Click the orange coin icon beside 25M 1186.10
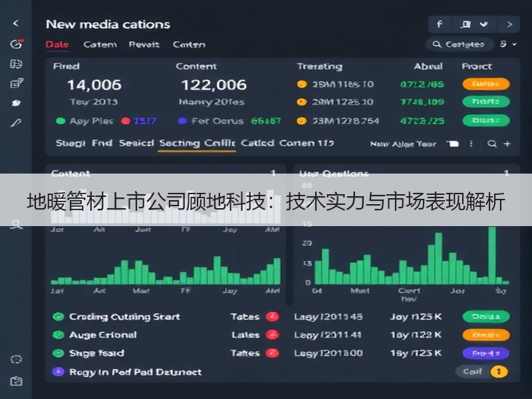The width and height of the screenshot is (532, 399). point(302,84)
